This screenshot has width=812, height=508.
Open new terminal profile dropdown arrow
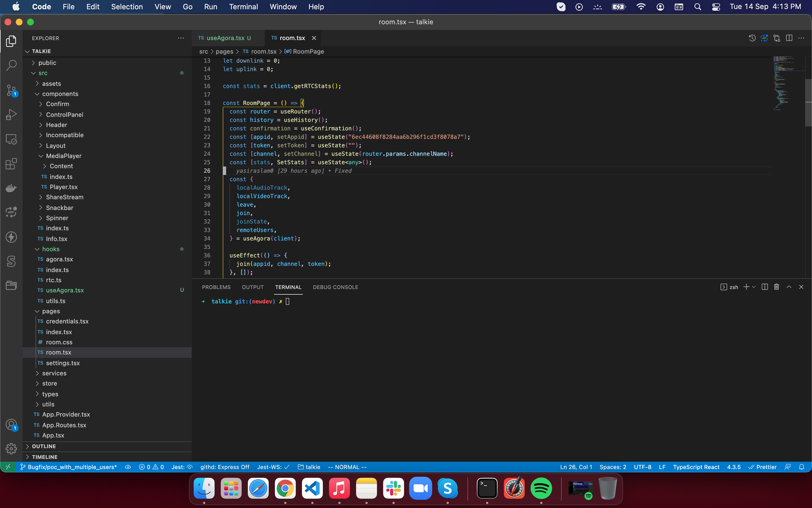coord(754,287)
